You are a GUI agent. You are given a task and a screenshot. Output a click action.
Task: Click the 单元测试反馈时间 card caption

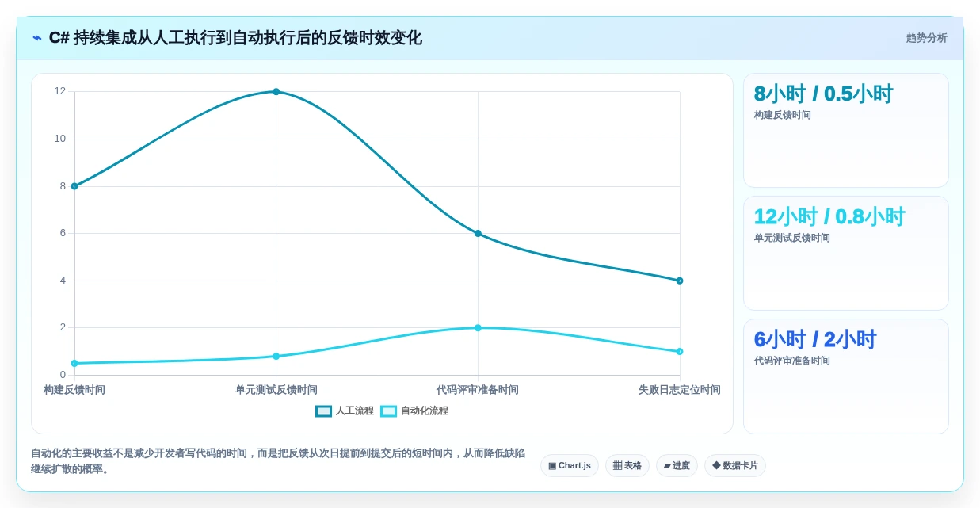click(x=791, y=238)
